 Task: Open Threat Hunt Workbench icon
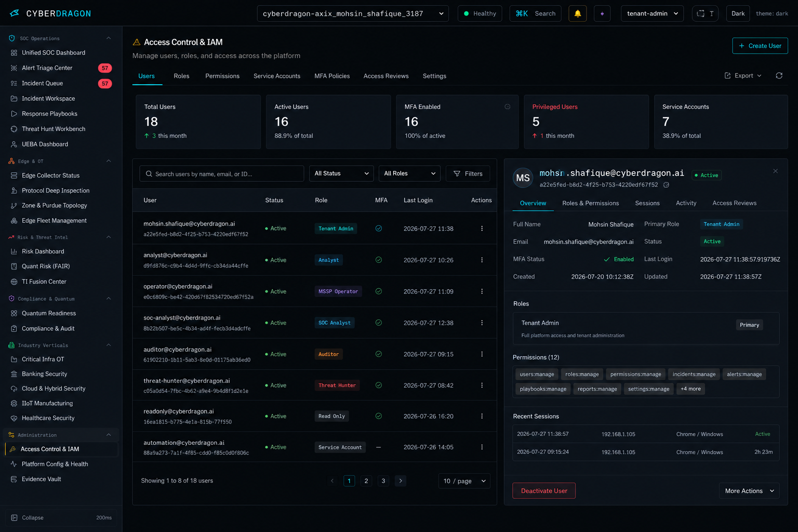[14, 129]
